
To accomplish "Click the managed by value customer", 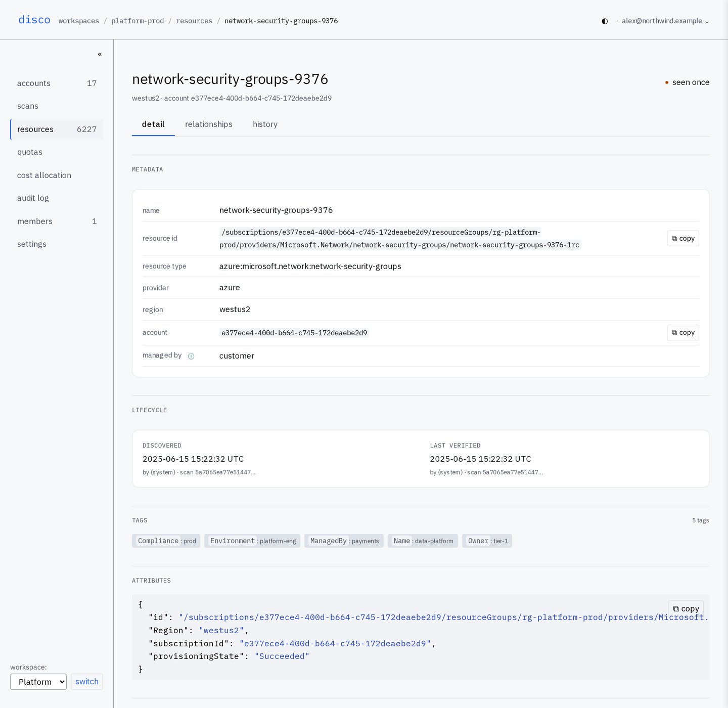I will click(237, 356).
